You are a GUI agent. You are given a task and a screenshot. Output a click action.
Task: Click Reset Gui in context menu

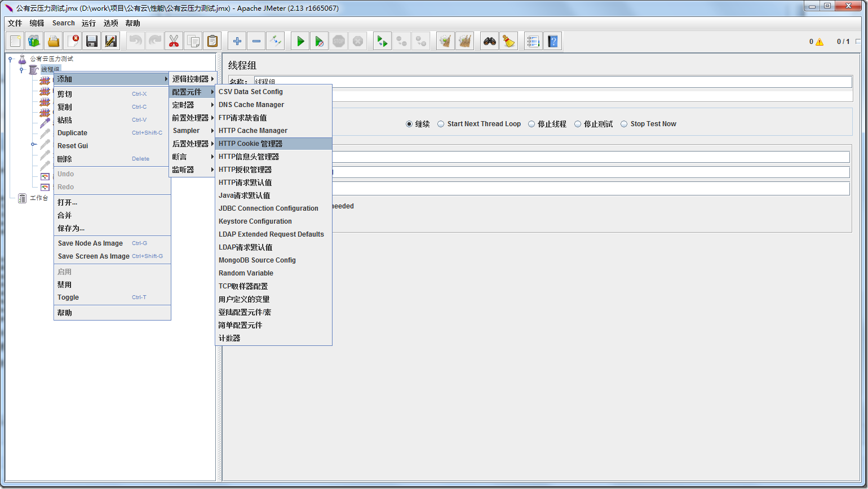click(x=112, y=146)
